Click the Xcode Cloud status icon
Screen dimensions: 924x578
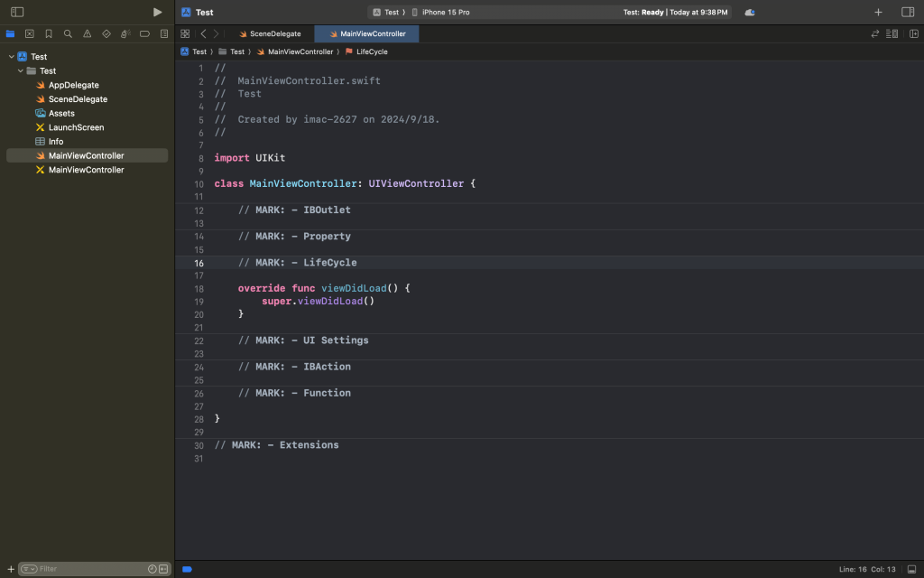pos(750,12)
